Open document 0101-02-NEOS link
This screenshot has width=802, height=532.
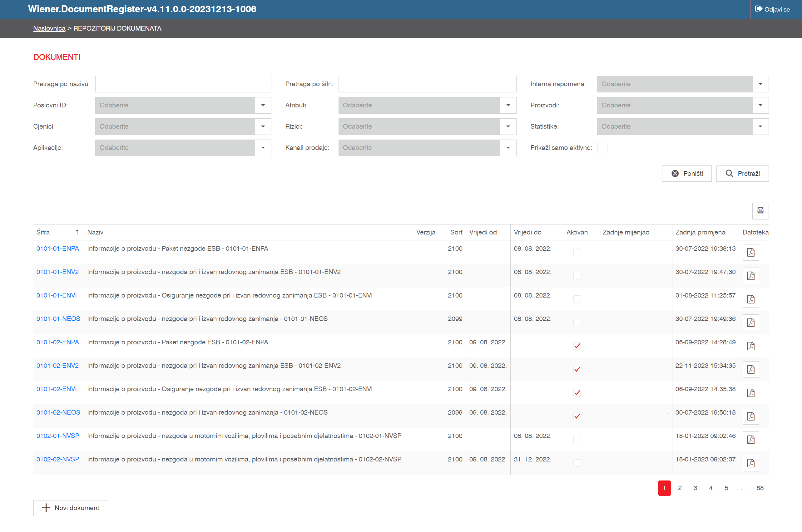pos(58,412)
